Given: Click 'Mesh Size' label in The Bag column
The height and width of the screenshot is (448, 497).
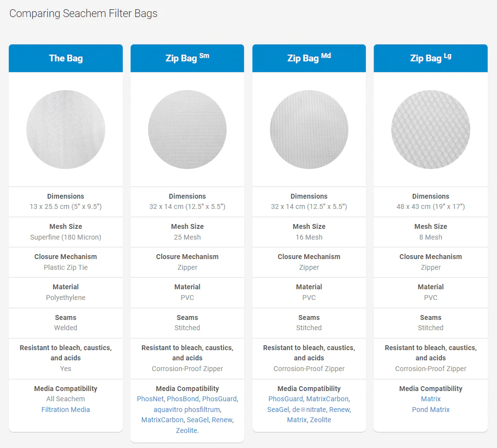Looking at the screenshot, I should pos(66,226).
